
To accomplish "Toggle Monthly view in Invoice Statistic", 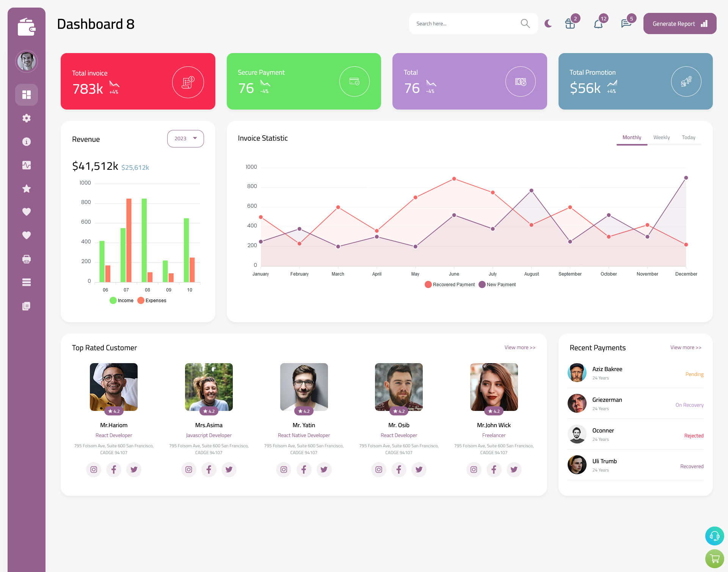I will point(632,137).
